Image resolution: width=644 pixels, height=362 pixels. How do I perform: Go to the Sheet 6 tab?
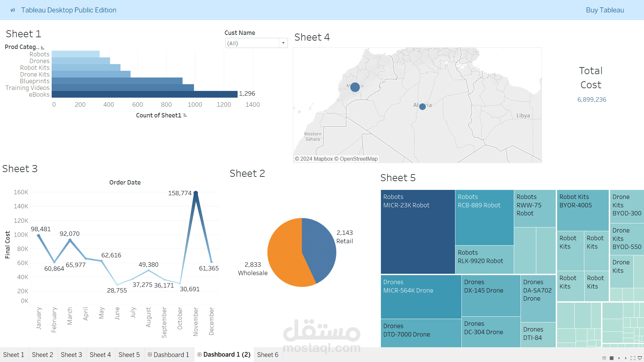268,355
